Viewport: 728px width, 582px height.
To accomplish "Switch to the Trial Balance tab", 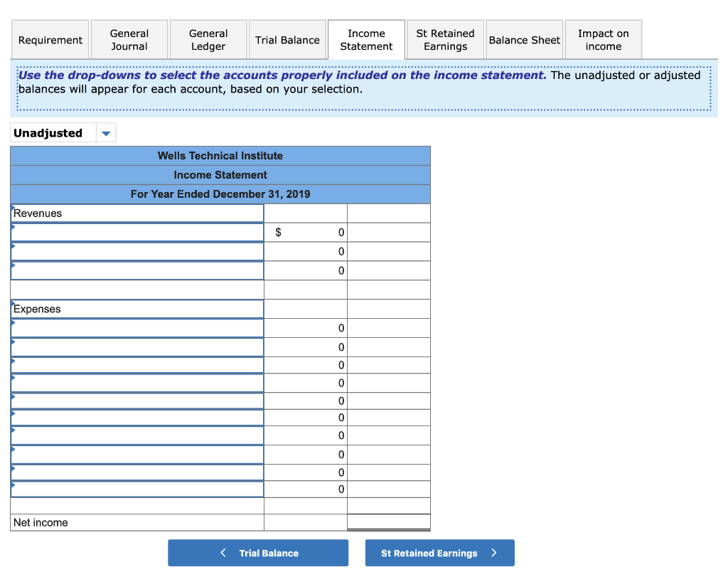I will [287, 39].
